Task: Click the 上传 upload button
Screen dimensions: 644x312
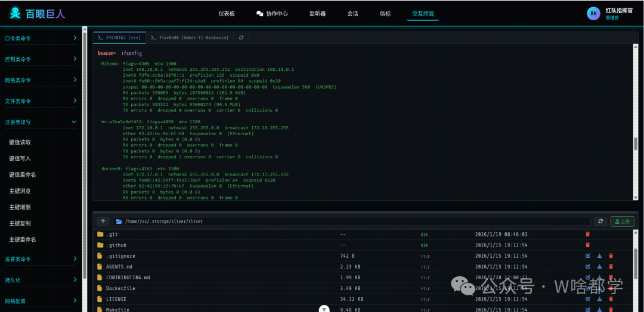Action: (x=622, y=221)
